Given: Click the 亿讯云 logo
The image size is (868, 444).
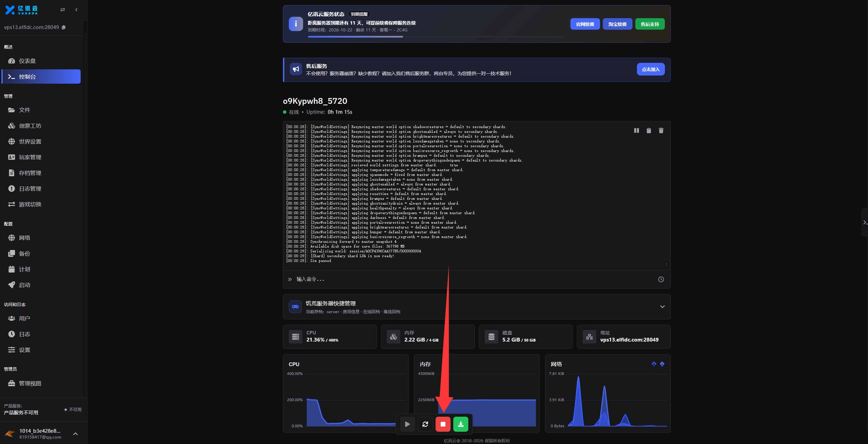Looking at the screenshot, I should 22,10.
